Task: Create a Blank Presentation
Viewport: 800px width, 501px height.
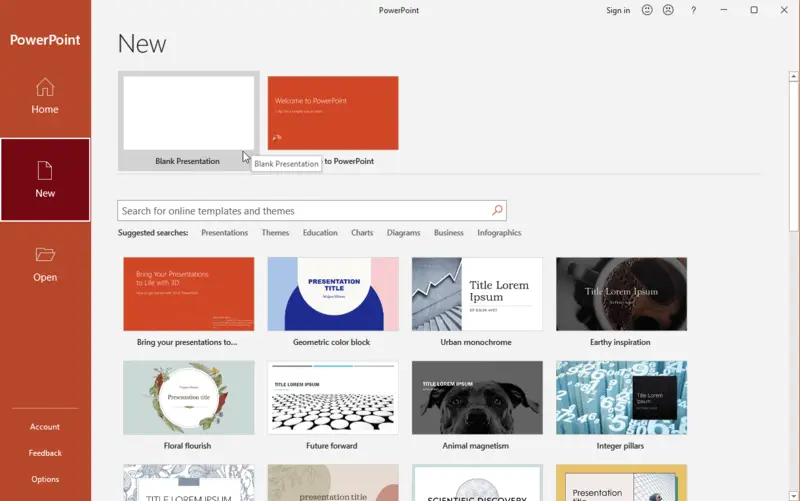Action: click(x=189, y=121)
